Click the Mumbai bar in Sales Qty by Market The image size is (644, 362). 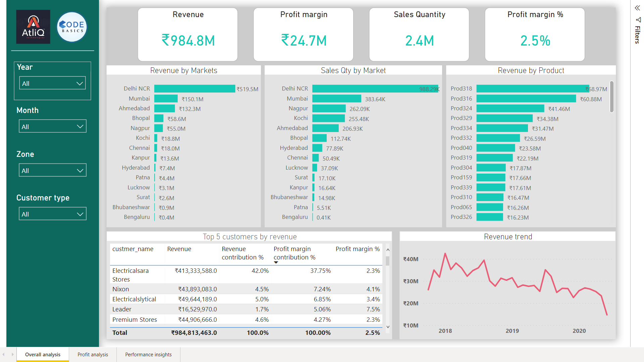pyautogui.click(x=335, y=99)
